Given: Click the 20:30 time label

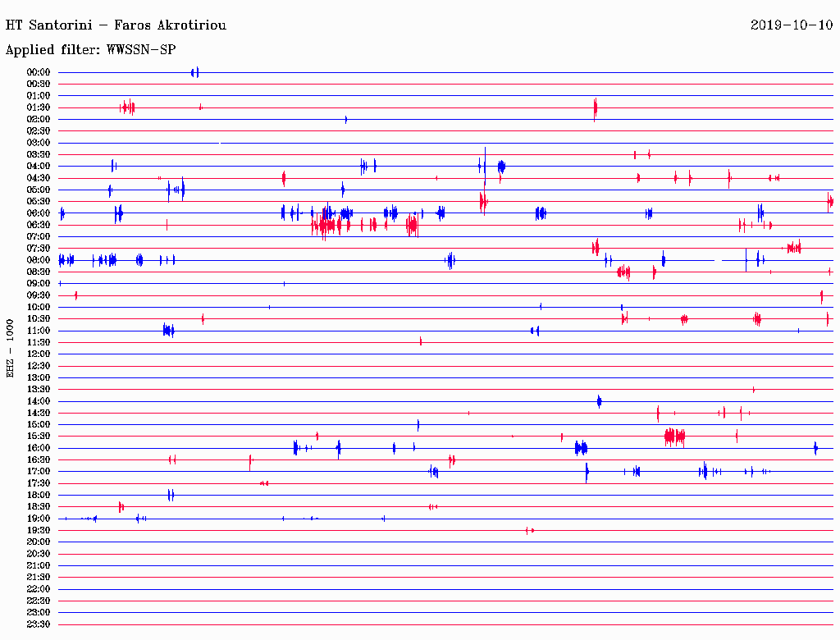Looking at the screenshot, I should (39, 554).
